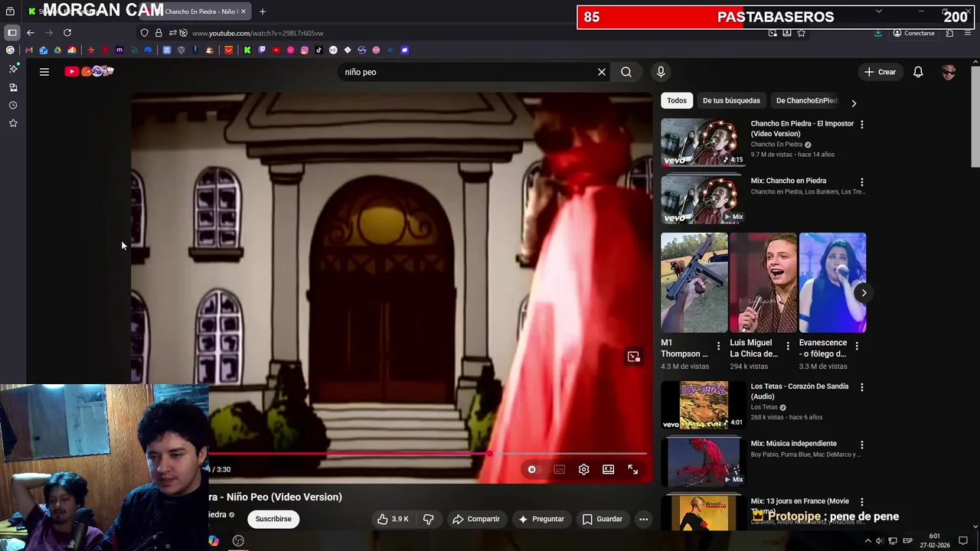Viewport: 980px width, 551px height.
Task: Open the account avatar menu
Action: [949, 72]
